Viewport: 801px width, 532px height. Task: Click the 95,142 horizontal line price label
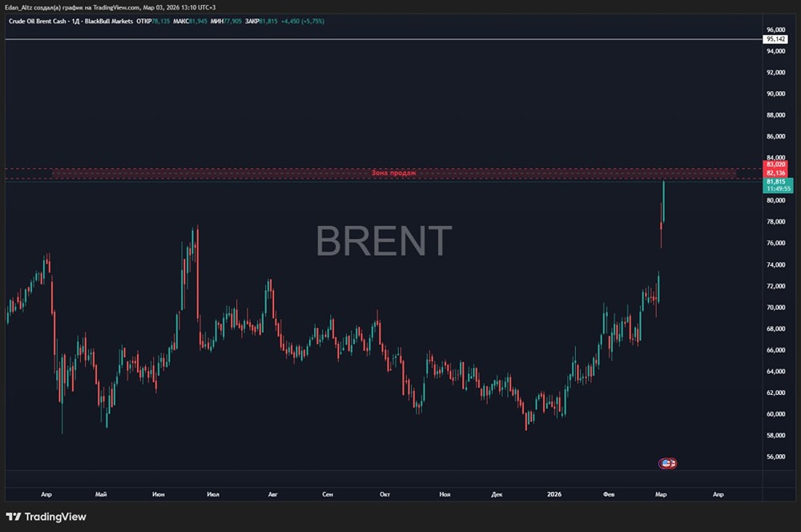(x=775, y=39)
